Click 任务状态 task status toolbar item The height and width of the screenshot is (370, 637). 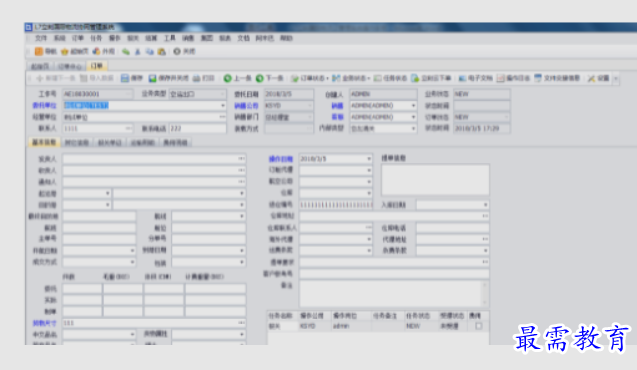click(390, 78)
